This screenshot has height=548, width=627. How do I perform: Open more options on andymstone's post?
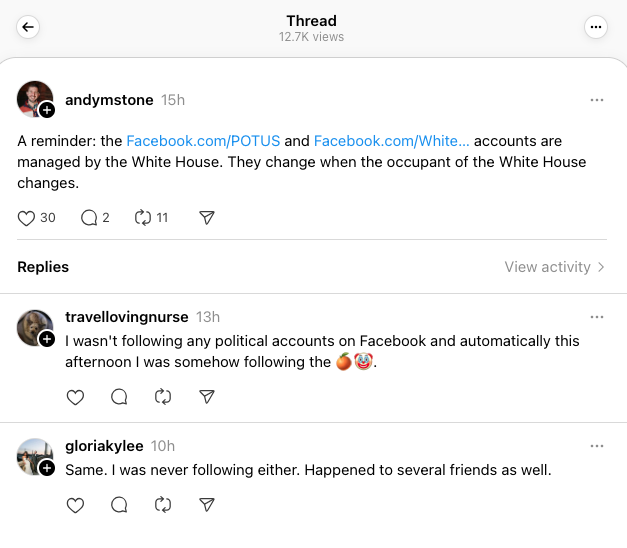coord(597,100)
